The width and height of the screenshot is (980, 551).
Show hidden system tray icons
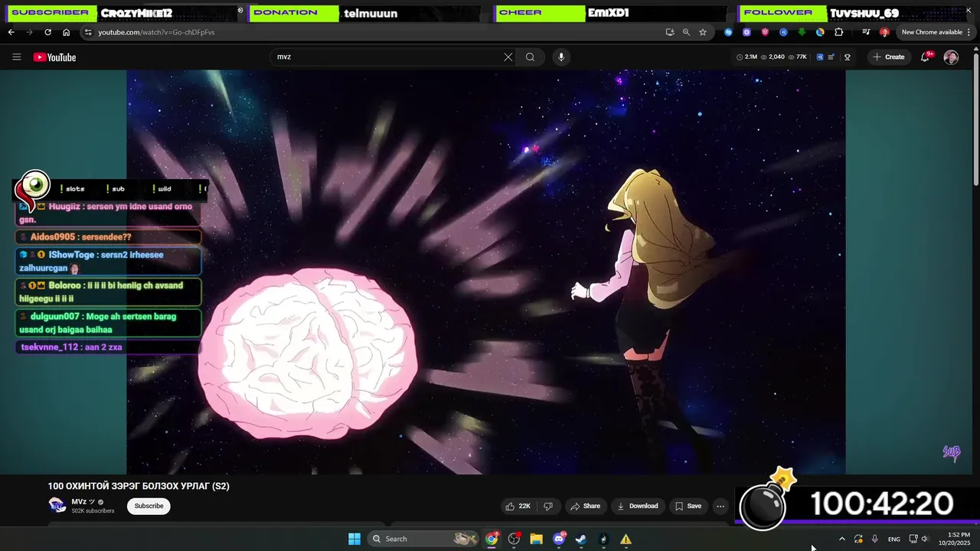click(841, 539)
